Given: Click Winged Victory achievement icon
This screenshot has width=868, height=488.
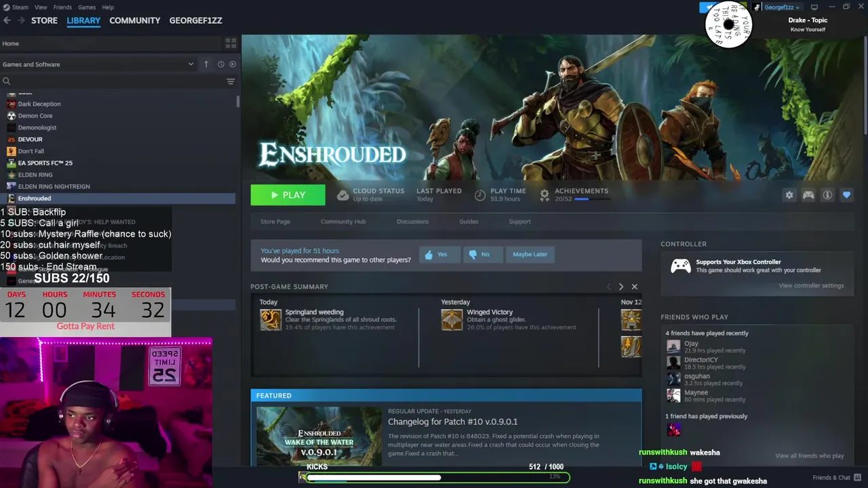Looking at the screenshot, I should (452, 320).
